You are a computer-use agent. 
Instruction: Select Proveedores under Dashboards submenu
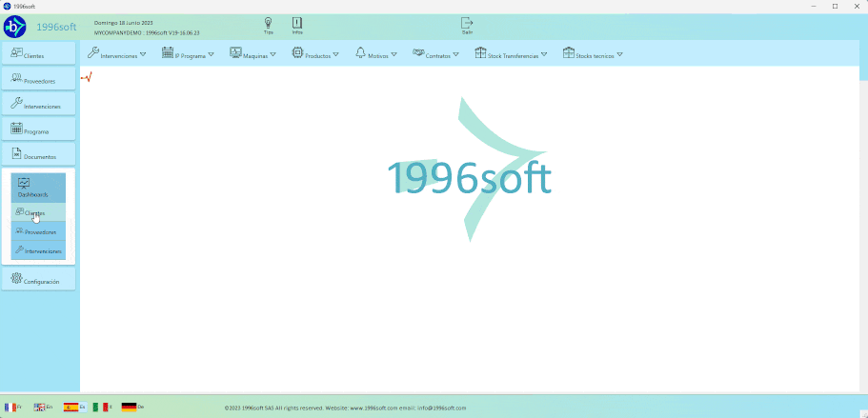(38, 231)
